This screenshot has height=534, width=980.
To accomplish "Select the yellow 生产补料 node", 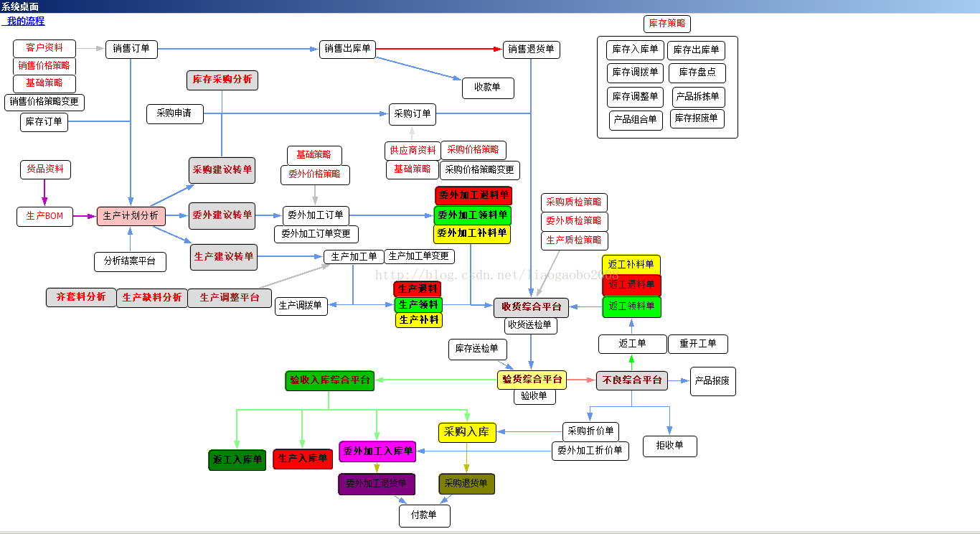I will (419, 320).
